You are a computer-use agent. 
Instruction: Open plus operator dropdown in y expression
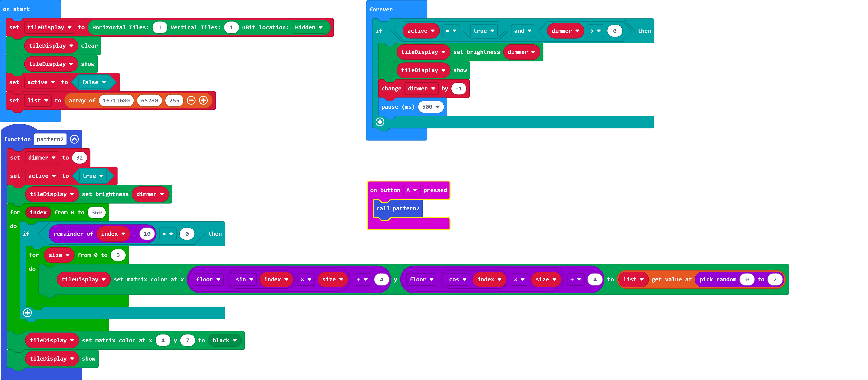pyautogui.click(x=575, y=280)
